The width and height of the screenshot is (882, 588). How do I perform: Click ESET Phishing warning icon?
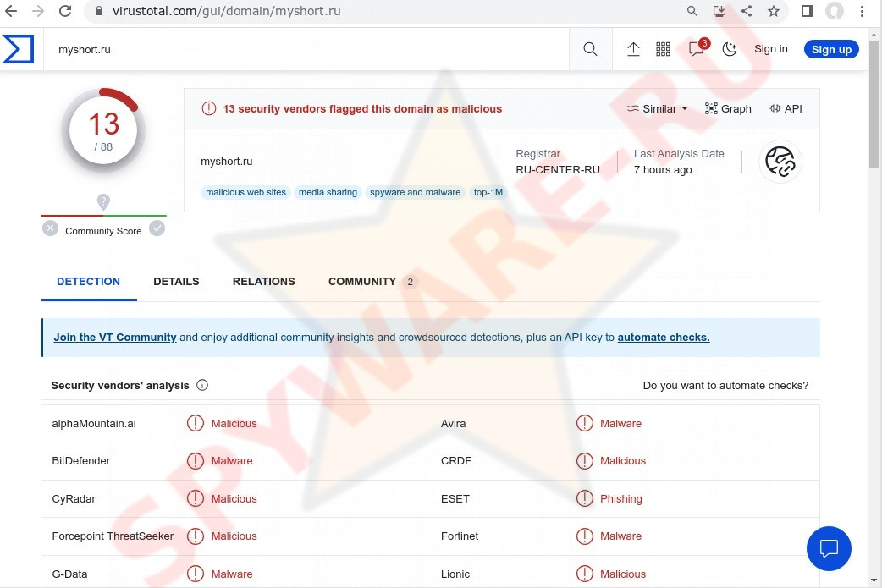tap(585, 498)
